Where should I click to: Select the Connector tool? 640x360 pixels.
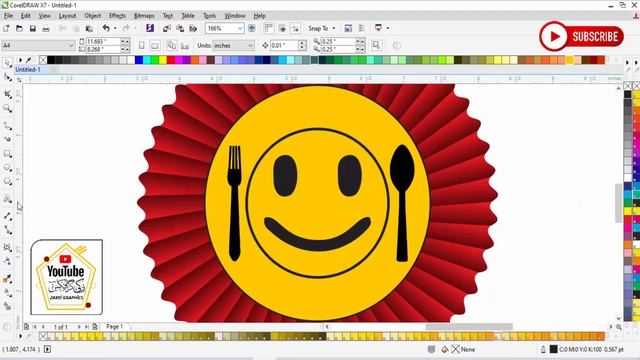pos(7,230)
